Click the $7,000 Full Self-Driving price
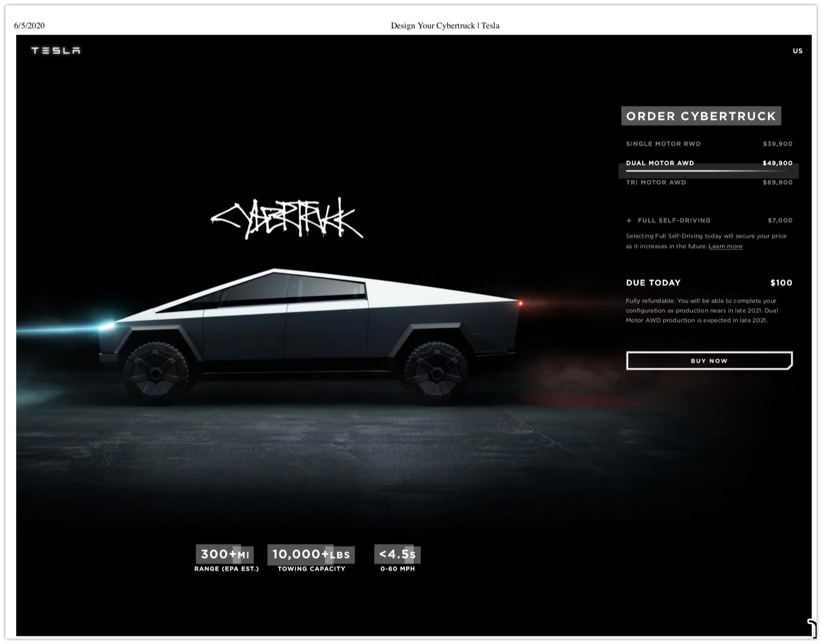The height and width of the screenshot is (644, 822). (x=780, y=220)
